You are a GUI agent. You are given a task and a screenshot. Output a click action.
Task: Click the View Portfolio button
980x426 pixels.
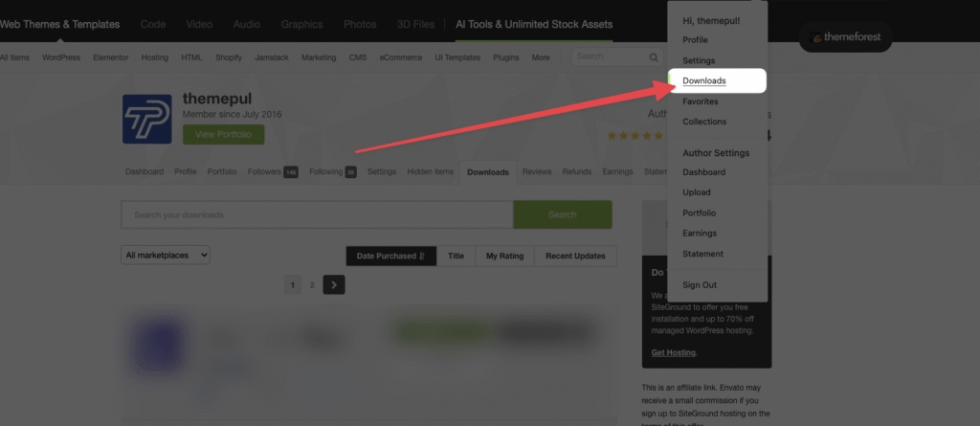coord(223,134)
